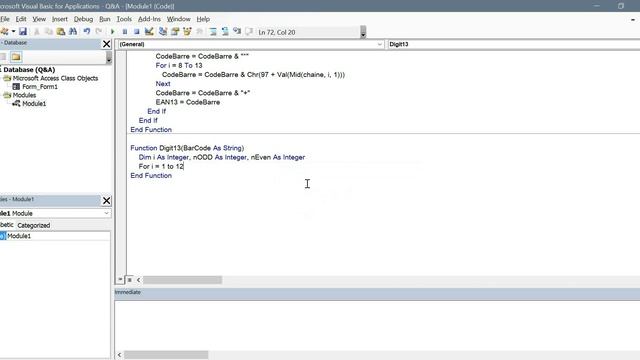Open the Object Browser toolbar icon
Screen dimensions: 640x360
click(x=187, y=31)
